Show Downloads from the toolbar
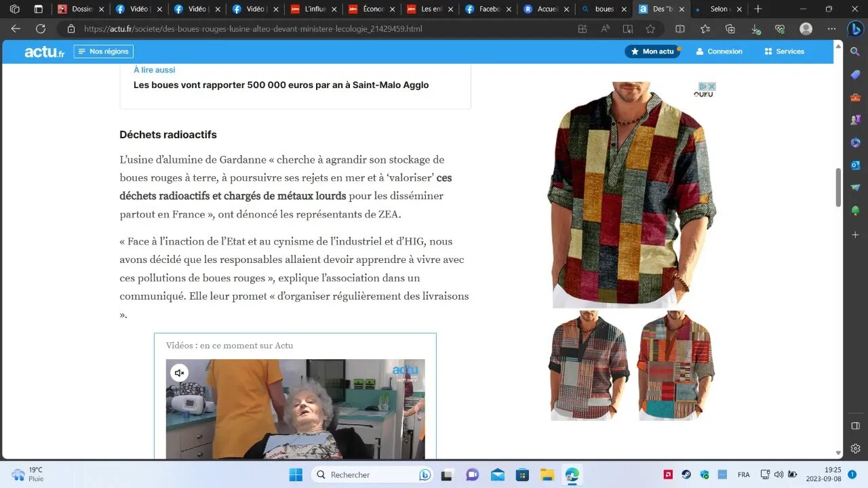Image resolution: width=868 pixels, height=488 pixels. [x=755, y=29]
